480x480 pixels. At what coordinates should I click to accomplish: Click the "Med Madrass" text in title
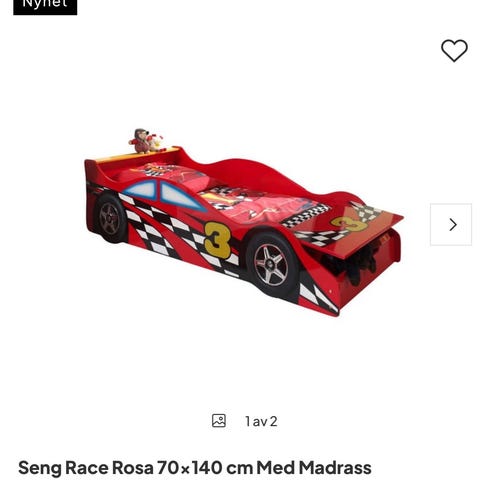[314, 468]
